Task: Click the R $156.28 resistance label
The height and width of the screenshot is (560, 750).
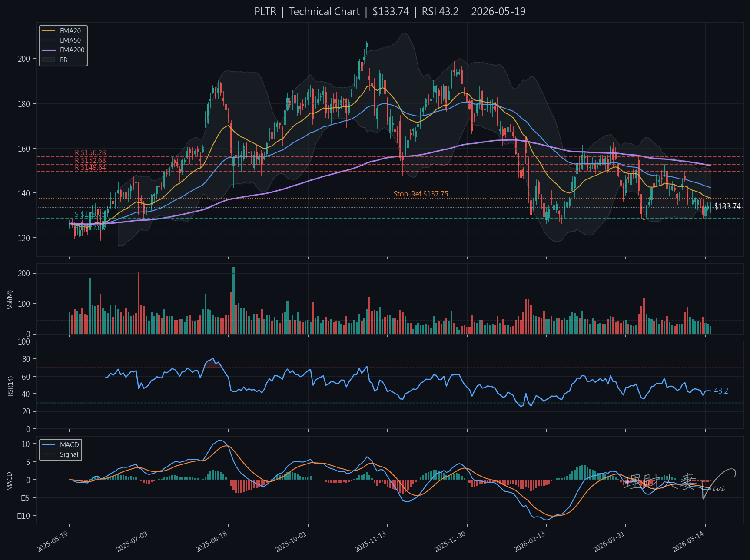Action: [90, 152]
